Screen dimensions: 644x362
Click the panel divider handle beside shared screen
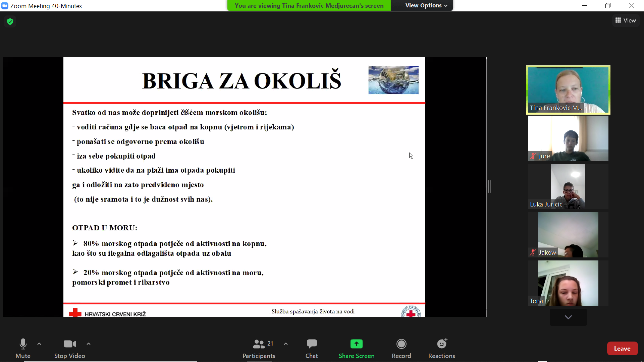pos(490,186)
